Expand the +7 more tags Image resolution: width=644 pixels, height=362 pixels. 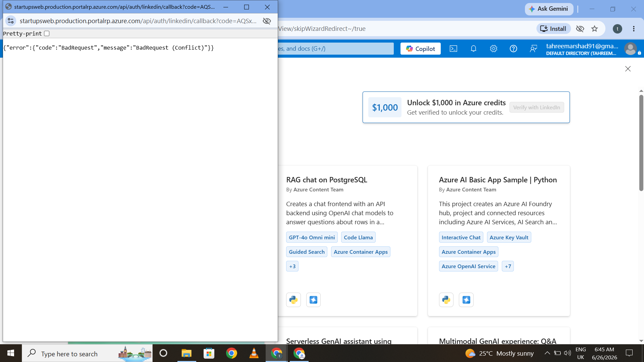coord(508,266)
